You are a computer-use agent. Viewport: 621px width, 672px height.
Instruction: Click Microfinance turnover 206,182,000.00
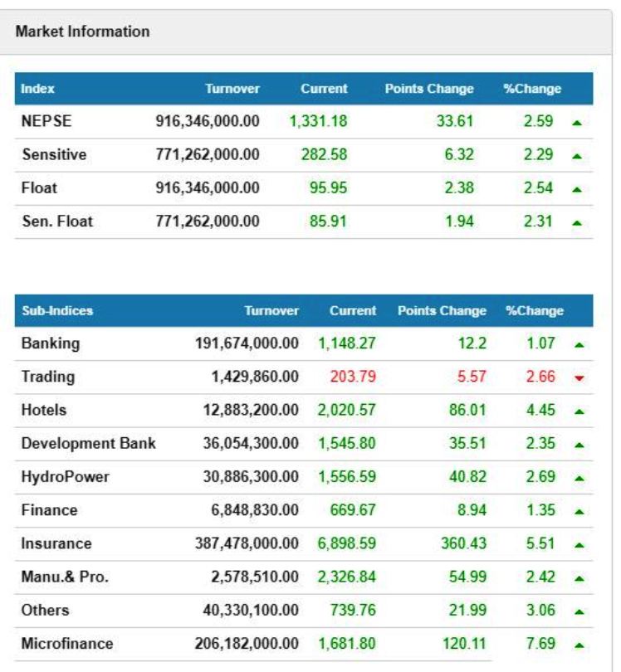pos(247,644)
